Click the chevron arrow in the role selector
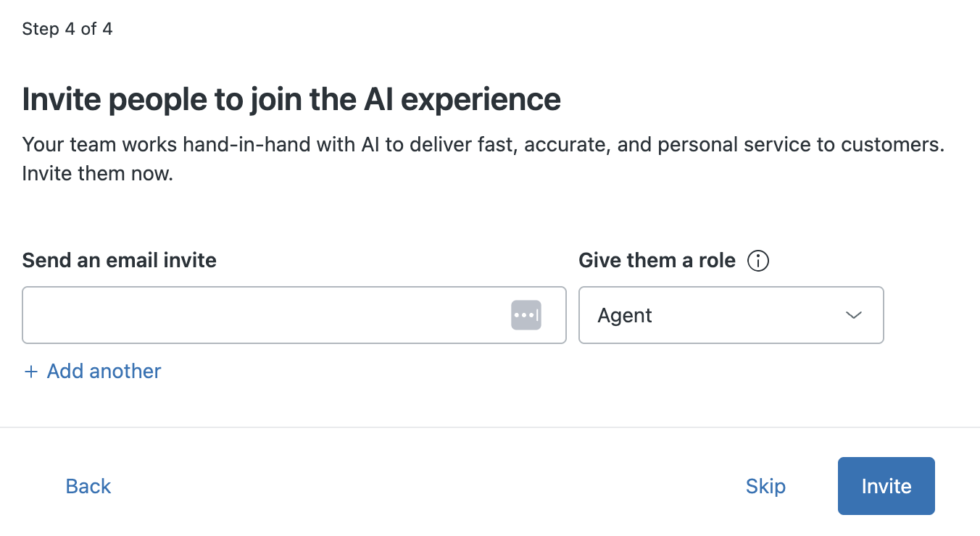 853,315
